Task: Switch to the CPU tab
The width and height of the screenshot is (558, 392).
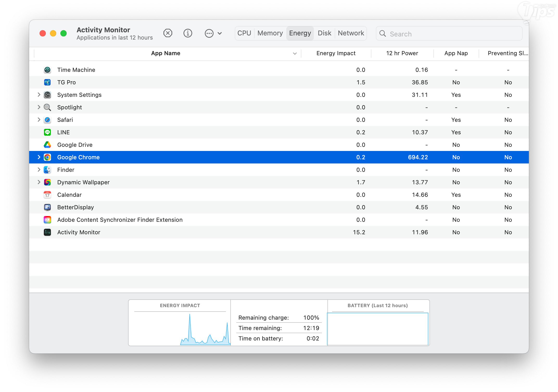Action: pyautogui.click(x=244, y=33)
